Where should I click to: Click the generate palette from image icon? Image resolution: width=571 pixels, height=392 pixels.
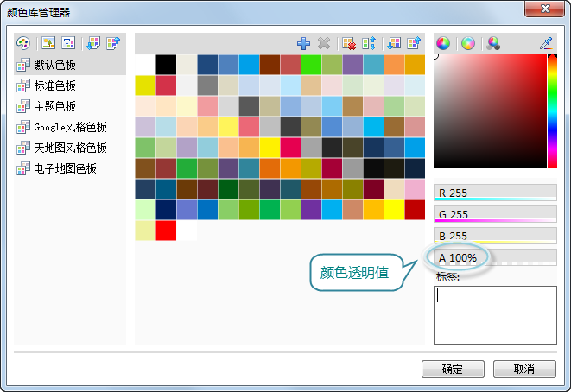pyautogui.click(x=48, y=43)
